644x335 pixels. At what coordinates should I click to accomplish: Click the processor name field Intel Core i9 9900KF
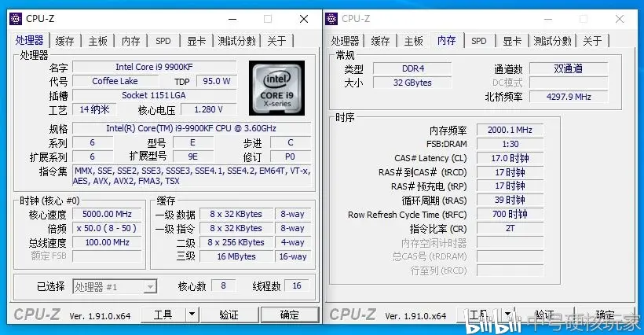[x=154, y=67]
